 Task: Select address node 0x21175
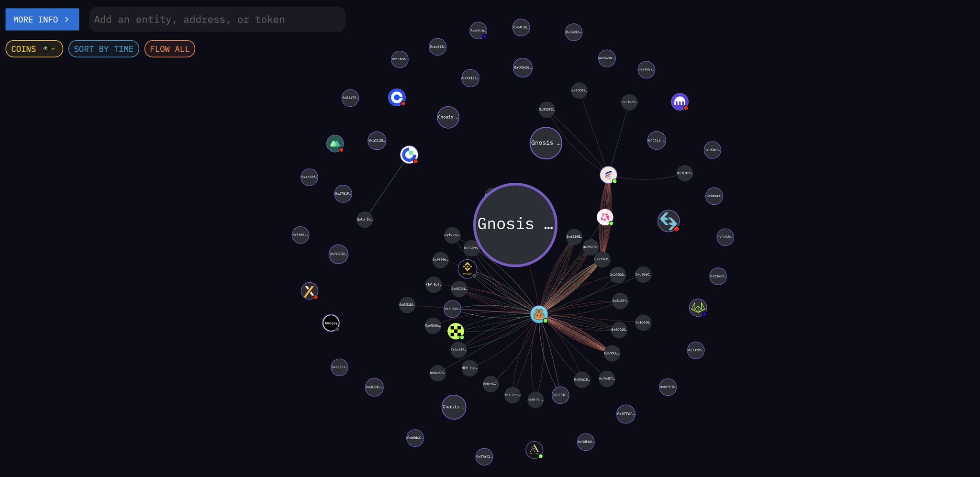[x=350, y=98]
